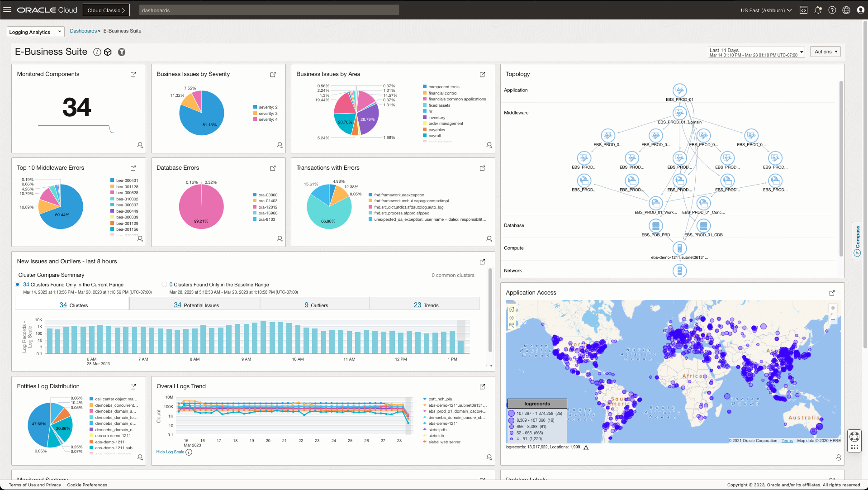This screenshot has width=868, height=490.
Task: Click the Hide Log Scale link
Action: (170, 452)
